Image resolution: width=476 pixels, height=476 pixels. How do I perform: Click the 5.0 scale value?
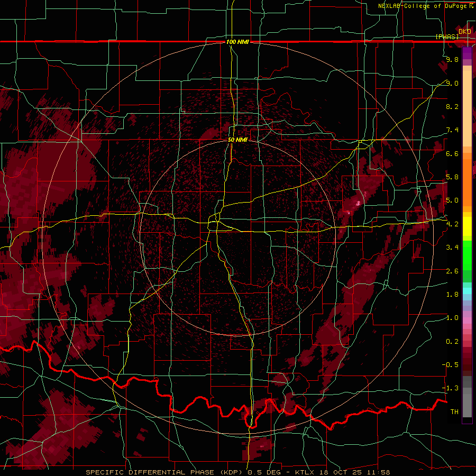pos(452,200)
